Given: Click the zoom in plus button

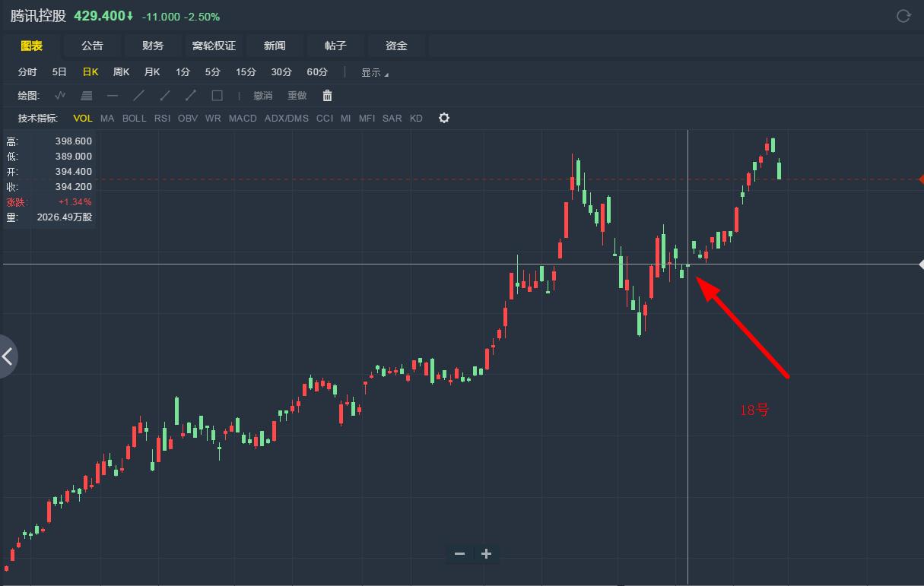Looking at the screenshot, I should pyautogui.click(x=487, y=553).
